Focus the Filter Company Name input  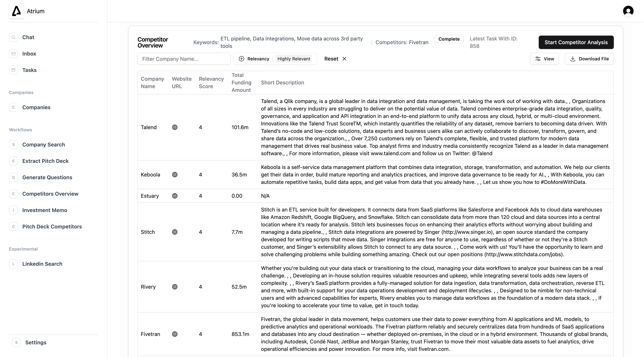[184, 59]
